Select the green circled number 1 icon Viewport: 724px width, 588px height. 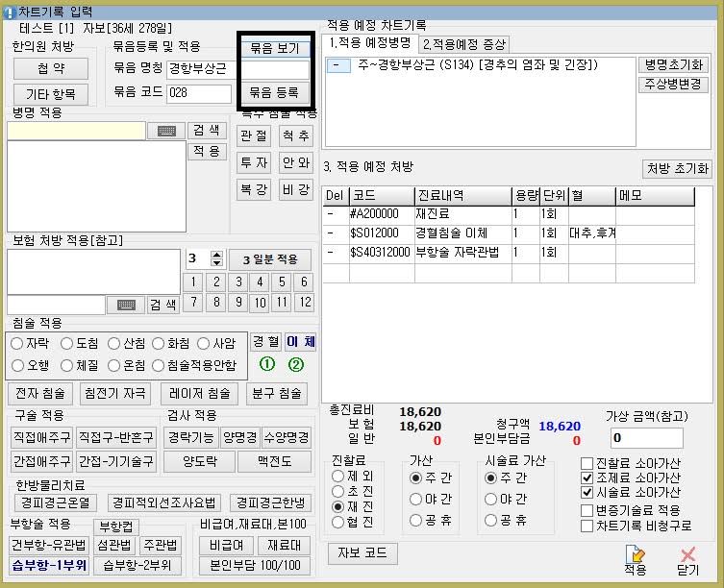(267, 364)
